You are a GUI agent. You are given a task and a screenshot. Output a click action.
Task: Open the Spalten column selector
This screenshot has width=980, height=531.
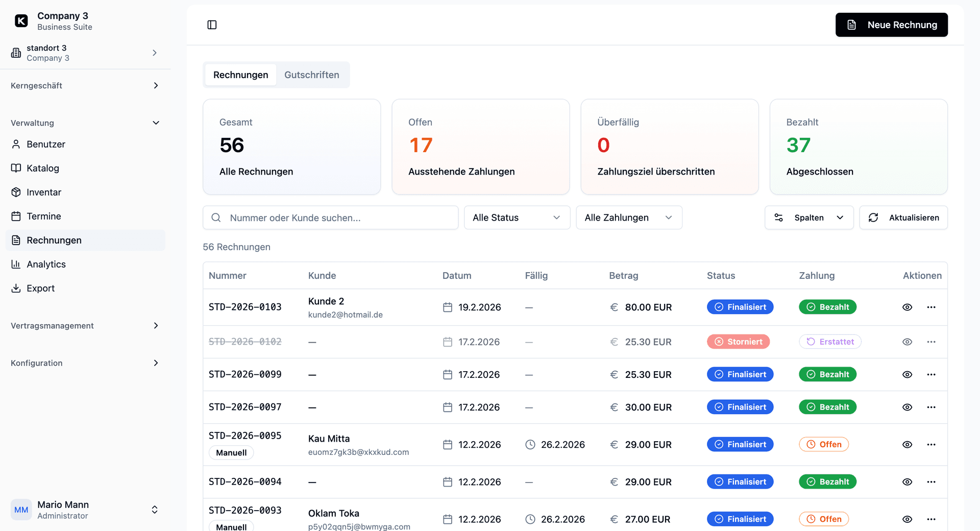click(x=808, y=218)
